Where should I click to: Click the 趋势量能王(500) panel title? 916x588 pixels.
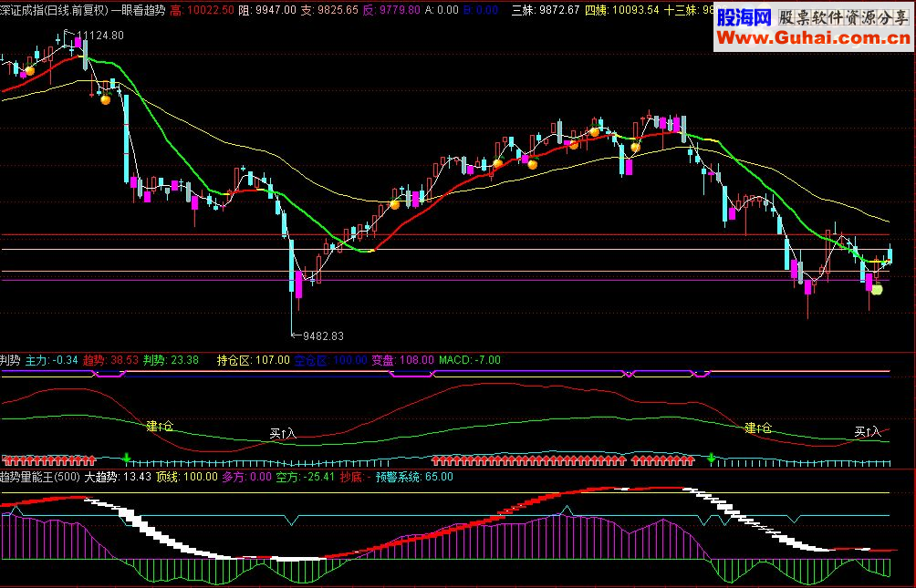tap(40, 477)
